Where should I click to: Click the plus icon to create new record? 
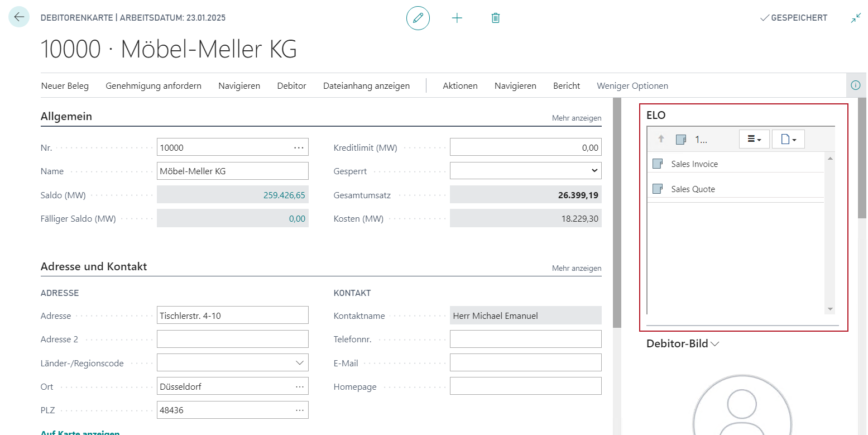[457, 17]
